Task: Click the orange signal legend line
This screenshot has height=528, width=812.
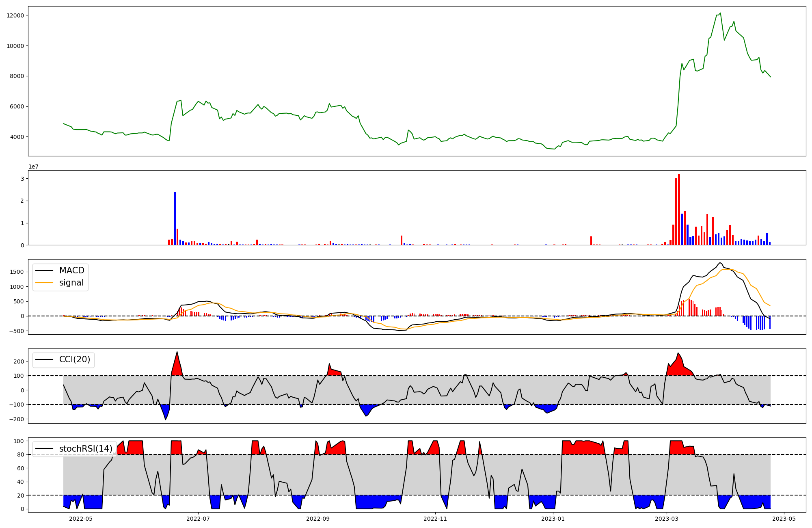Action: click(44, 283)
